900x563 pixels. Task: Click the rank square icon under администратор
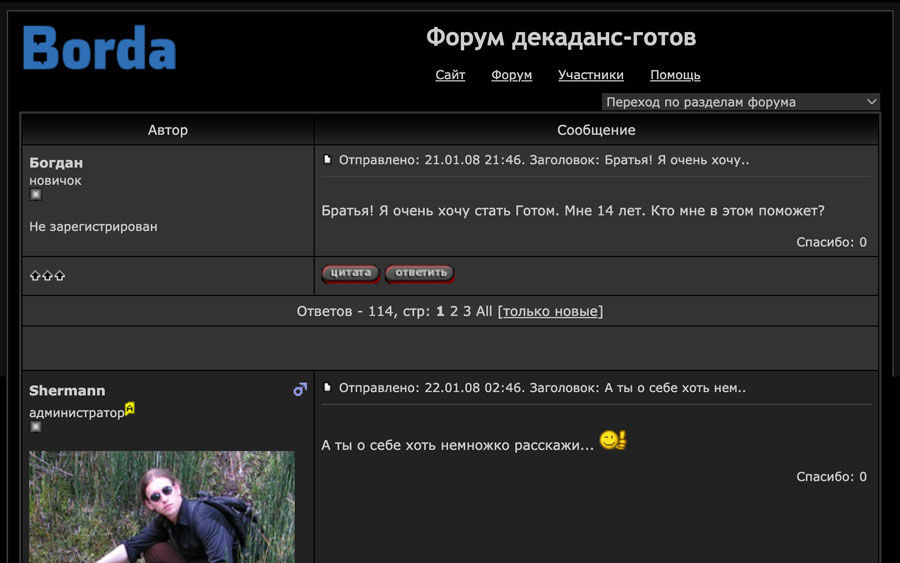click(x=36, y=427)
